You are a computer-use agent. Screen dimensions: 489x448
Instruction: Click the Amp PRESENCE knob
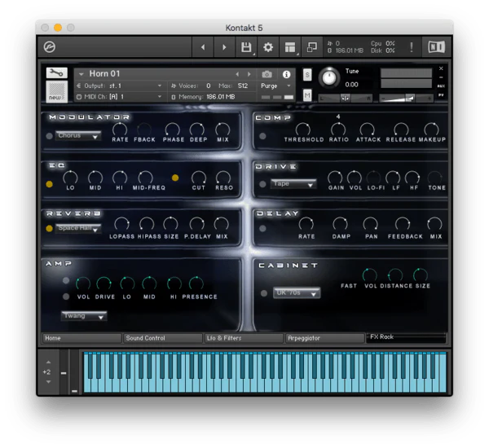tap(196, 283)
